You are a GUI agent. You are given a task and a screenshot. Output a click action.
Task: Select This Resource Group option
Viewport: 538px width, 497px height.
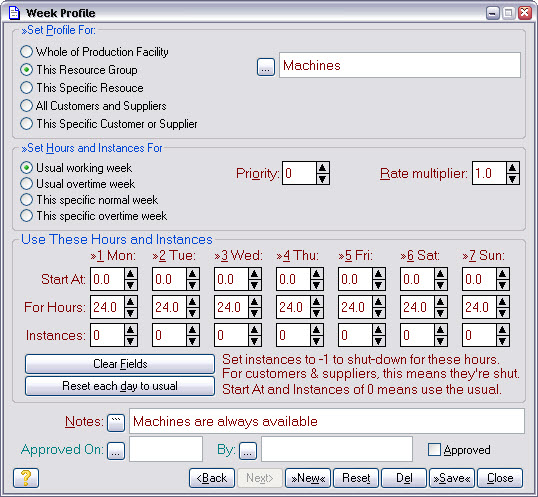(79, 70)
